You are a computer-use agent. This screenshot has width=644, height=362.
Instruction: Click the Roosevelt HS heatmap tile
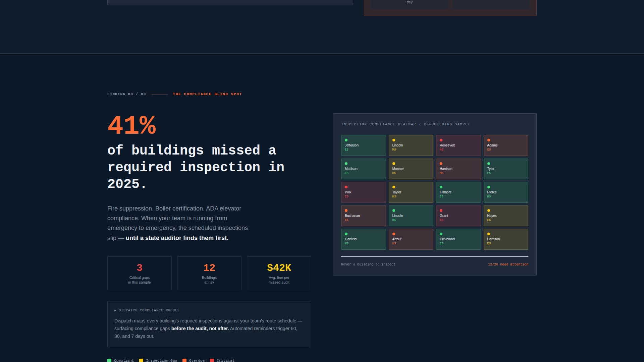[458, 145]
